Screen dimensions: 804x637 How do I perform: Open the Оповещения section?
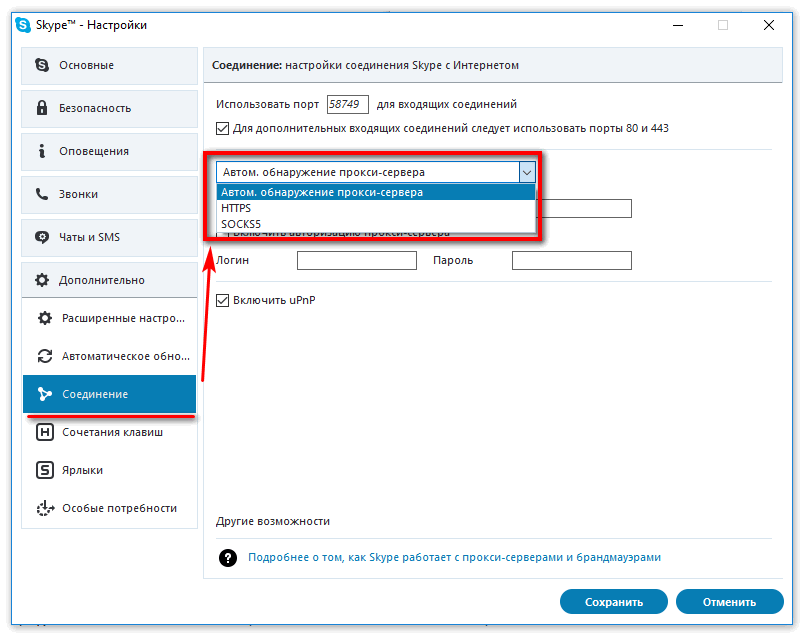coord(109,152)
